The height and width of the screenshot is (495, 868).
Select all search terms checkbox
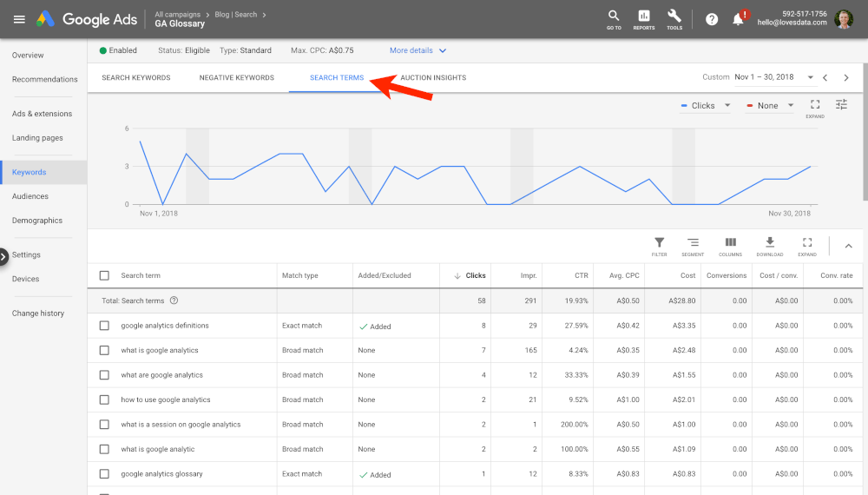[104, 276]
